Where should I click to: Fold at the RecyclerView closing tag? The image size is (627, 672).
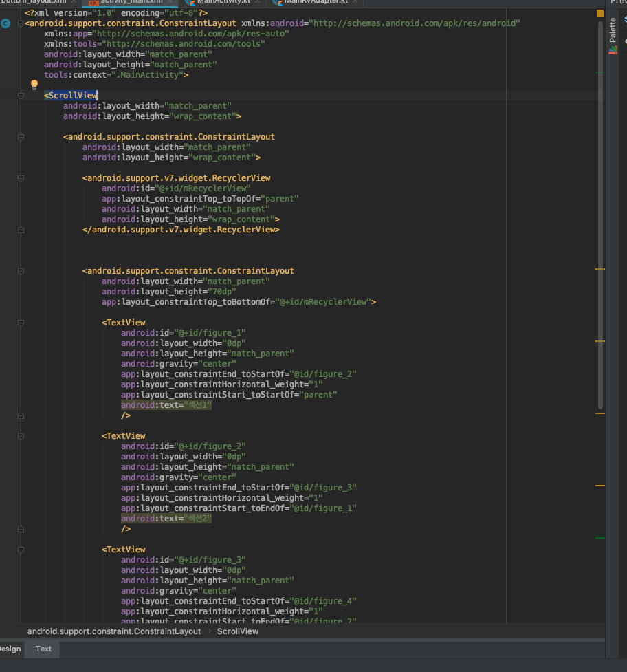(21, 230)
